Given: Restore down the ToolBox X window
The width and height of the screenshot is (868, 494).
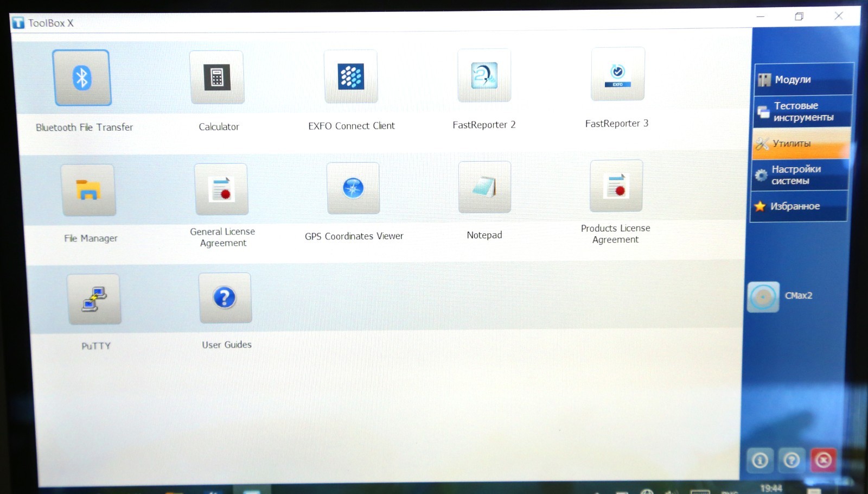Looking at the screenshot, I should (799, 16).
